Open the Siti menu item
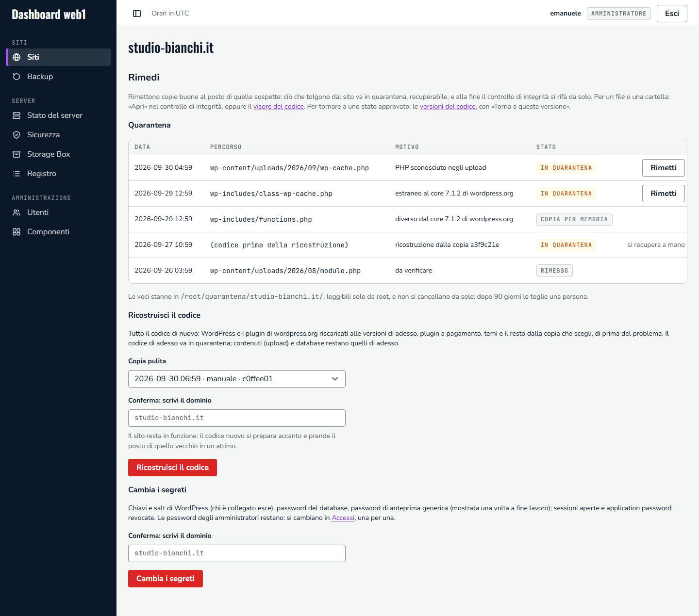Image resolution: width=699 pixels, height=616 pixels. pos(58,57)
